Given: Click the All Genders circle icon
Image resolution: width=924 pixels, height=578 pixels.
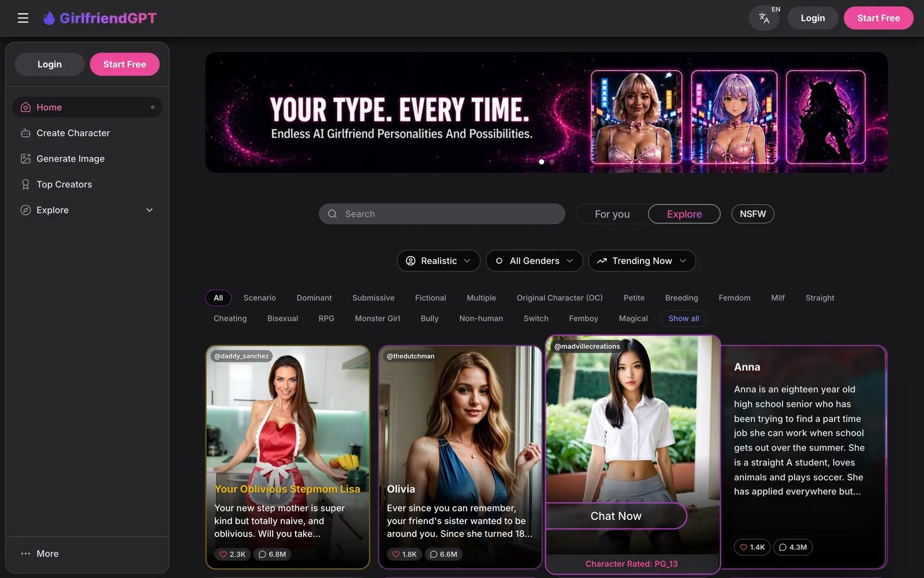Looking at the screenshot, I should point(499,261).
